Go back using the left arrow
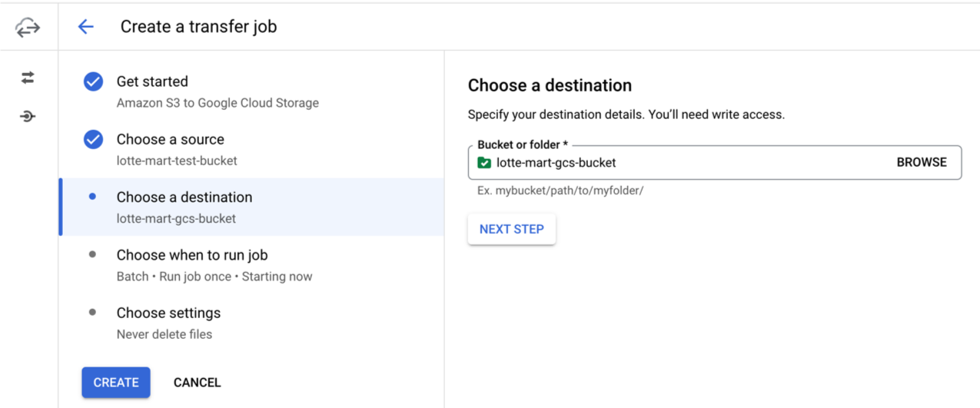This screenshot has height=408, width=980. point(85,27)
